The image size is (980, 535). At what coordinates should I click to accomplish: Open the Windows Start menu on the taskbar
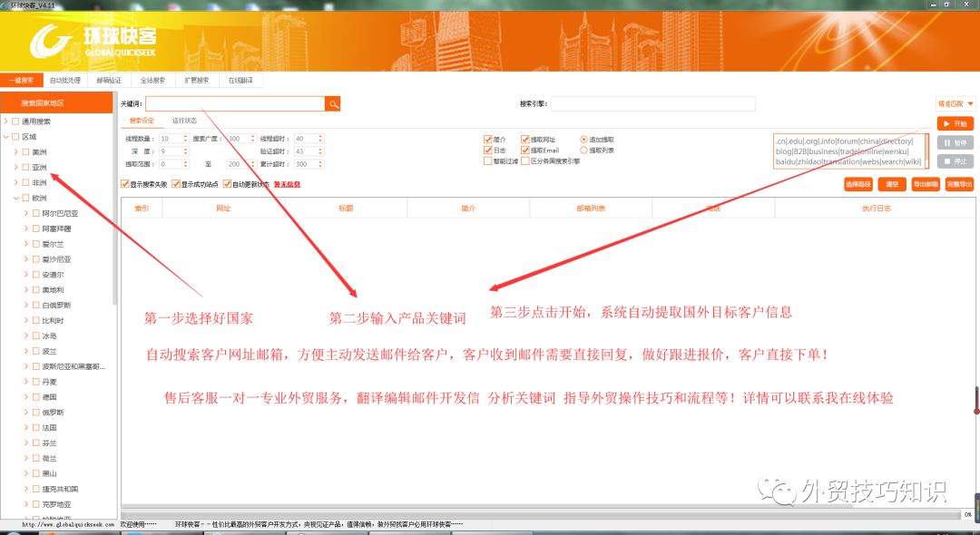click(13, 531)
